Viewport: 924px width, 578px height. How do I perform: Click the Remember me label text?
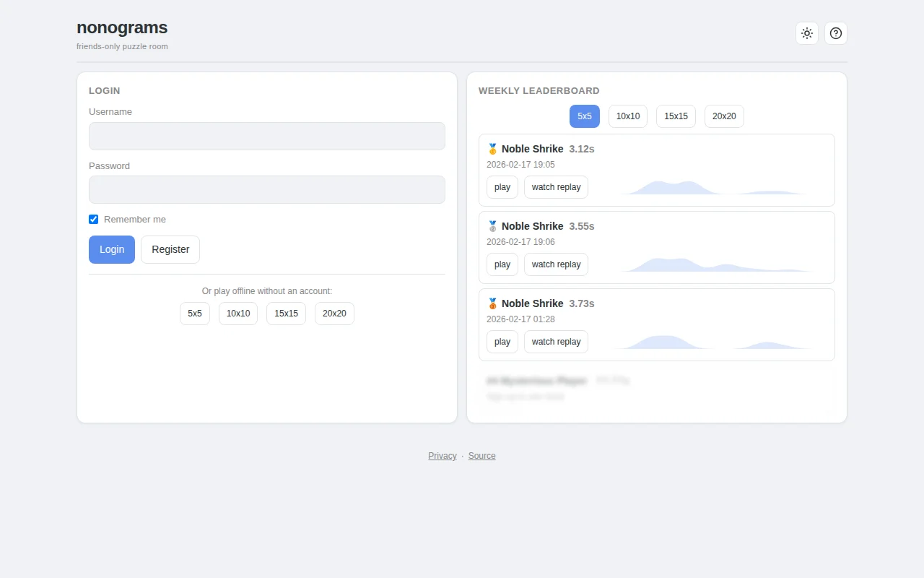point(135,219)
